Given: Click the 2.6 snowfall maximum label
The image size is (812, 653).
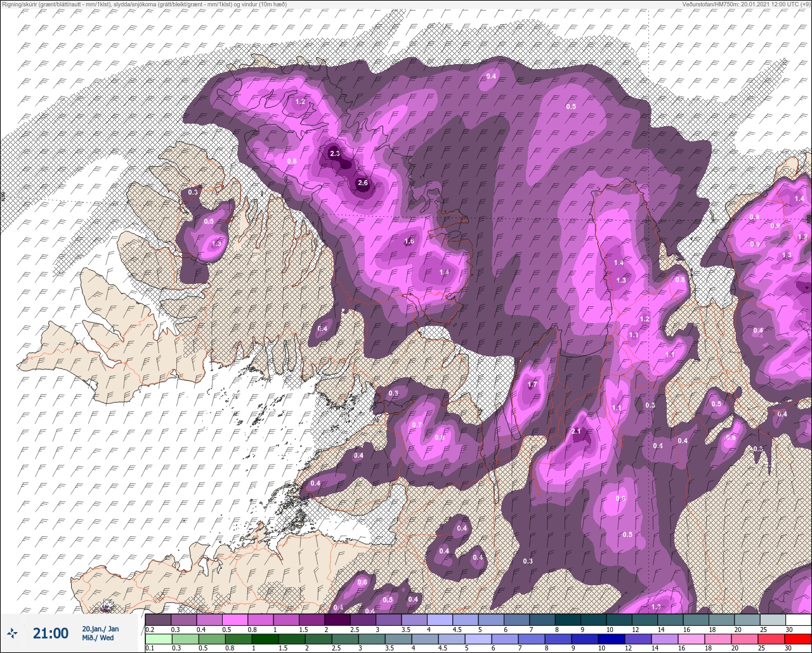Looking at the screenshot, I should [363, 183].
